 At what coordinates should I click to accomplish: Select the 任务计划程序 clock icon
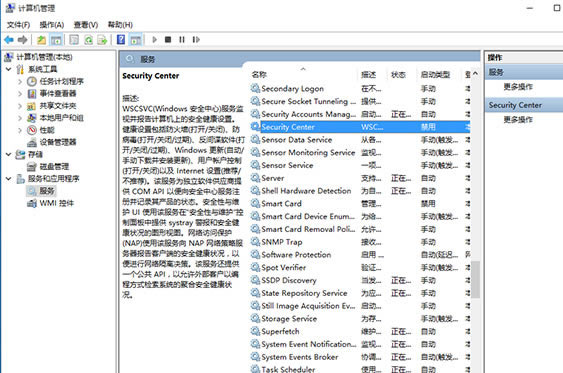click(32, 81)
